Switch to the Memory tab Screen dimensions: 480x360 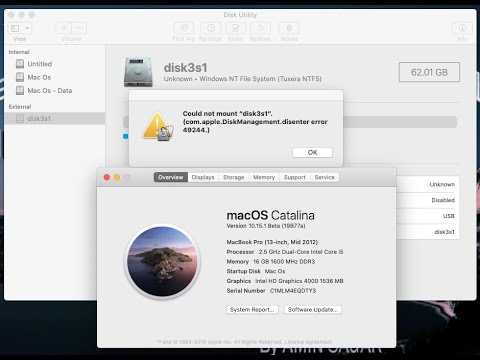pos(264,177)
